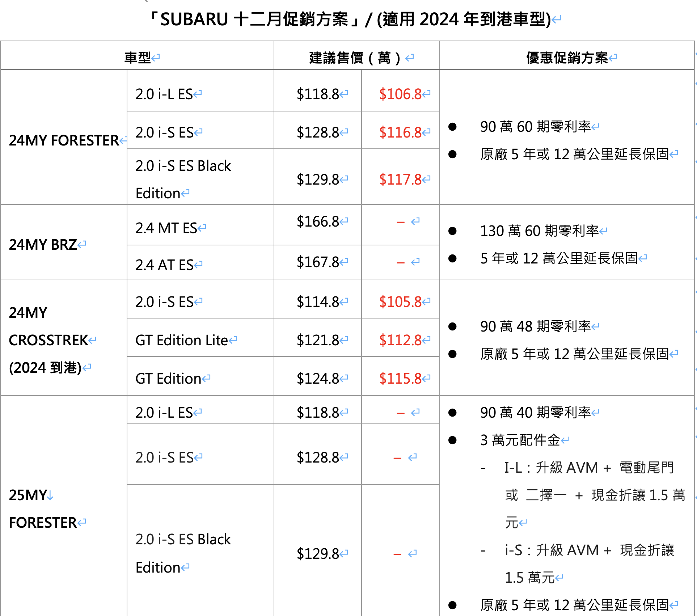
Task: Click the red $117.8 price
Action: click(400, 180)
